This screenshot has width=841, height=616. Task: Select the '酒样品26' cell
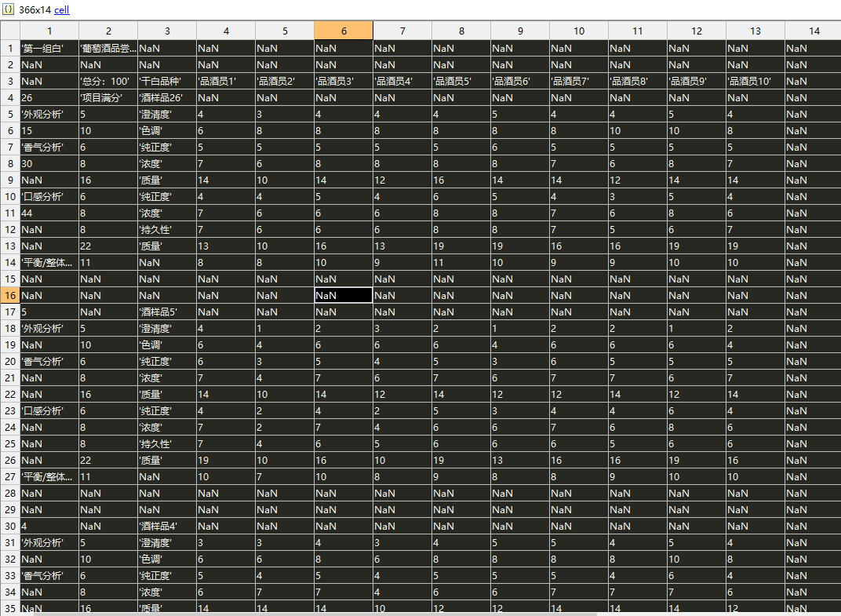pyautogui.click(x=167, y=97)
